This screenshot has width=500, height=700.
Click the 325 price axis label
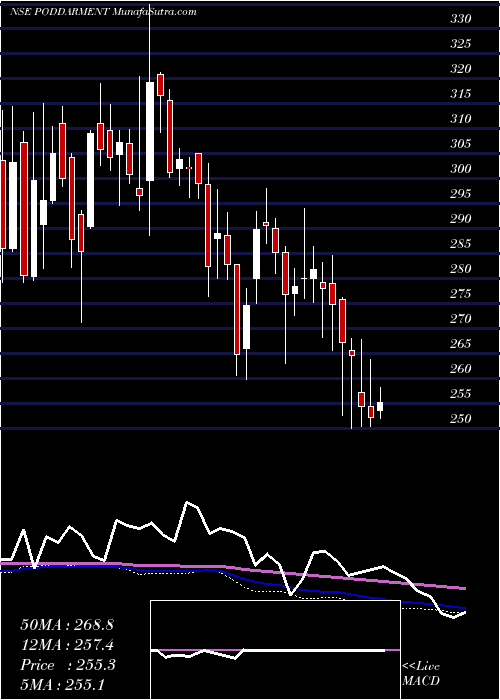click(x=460, y=44)
